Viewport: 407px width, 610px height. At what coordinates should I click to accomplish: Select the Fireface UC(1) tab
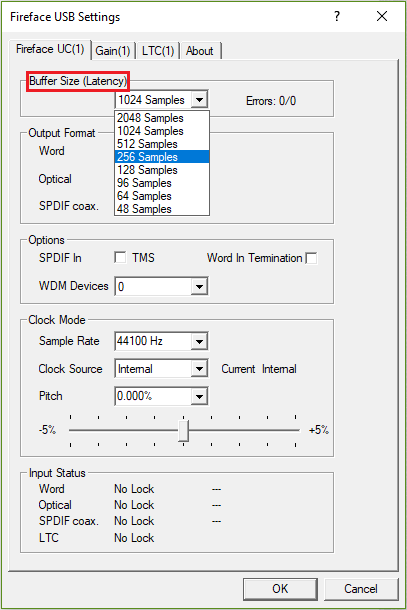[50, 49]
